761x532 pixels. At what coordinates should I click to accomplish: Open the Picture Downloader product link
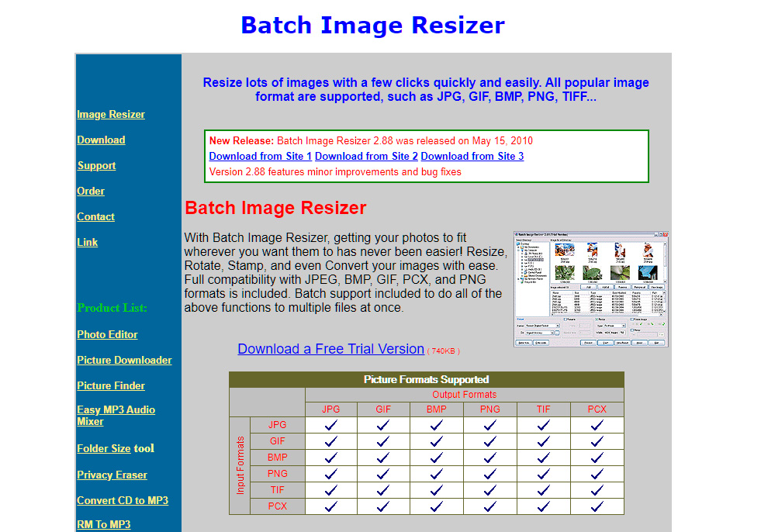(124, 360)
